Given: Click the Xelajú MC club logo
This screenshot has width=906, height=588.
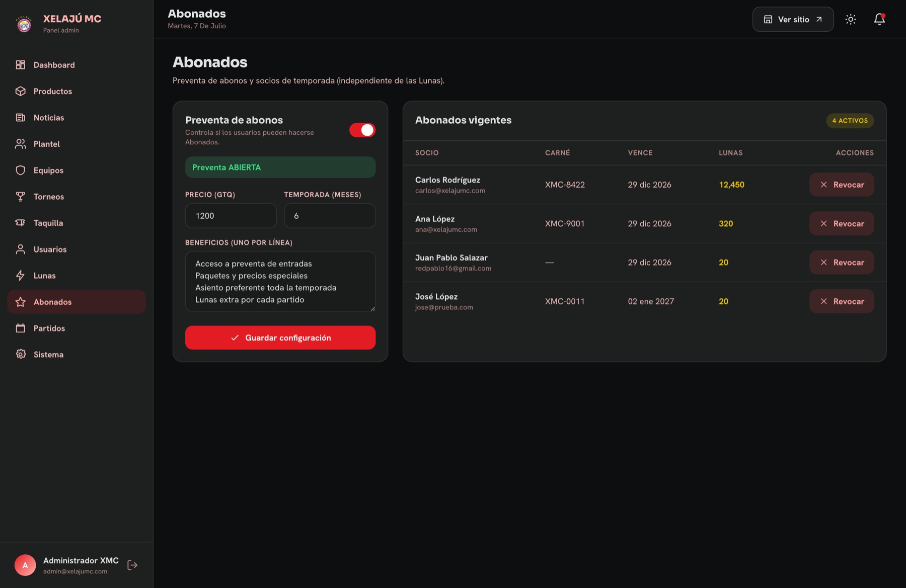Looking at the screenshot, I should 24,24.
